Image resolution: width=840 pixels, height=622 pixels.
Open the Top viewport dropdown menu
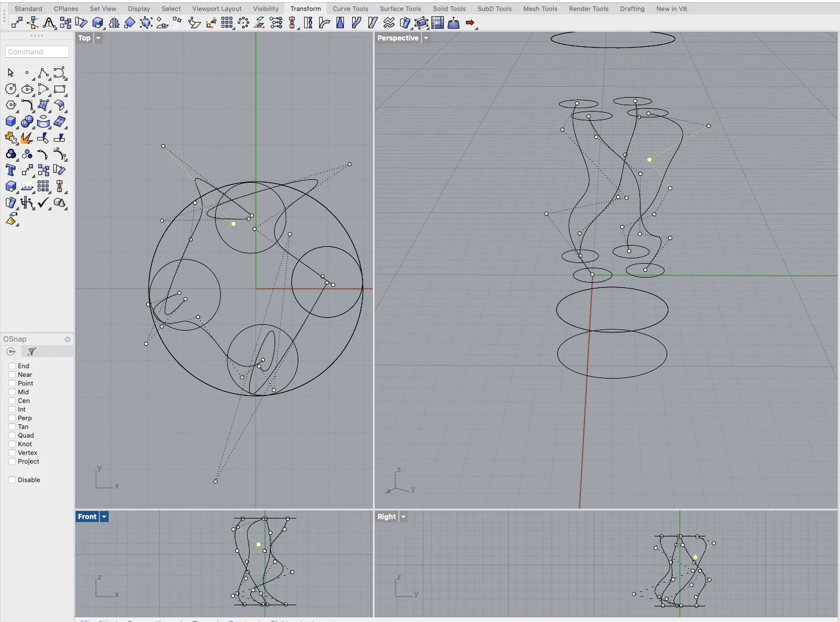pyautogui.click(x=98, y=38)
